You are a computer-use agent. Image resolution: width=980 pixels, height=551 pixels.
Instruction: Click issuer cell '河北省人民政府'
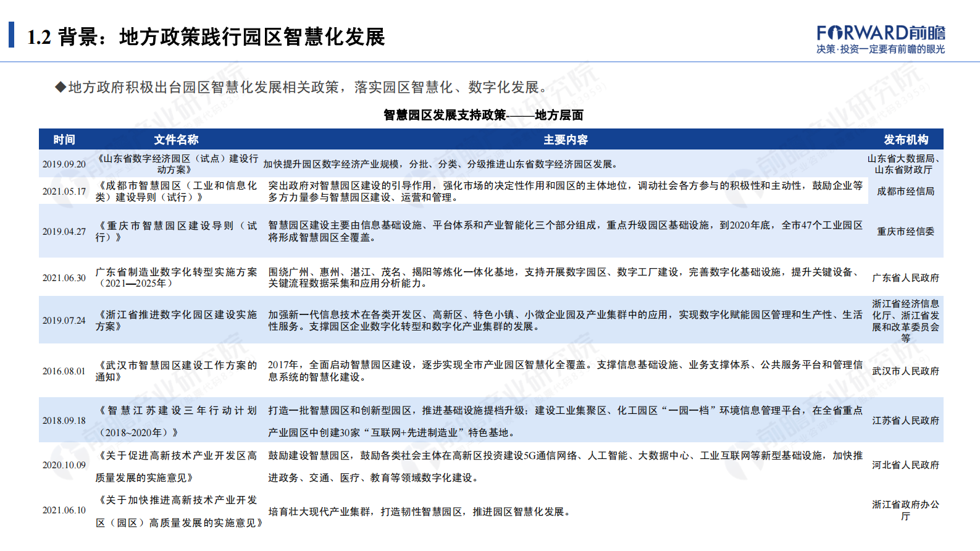click(x=906, y=465)
